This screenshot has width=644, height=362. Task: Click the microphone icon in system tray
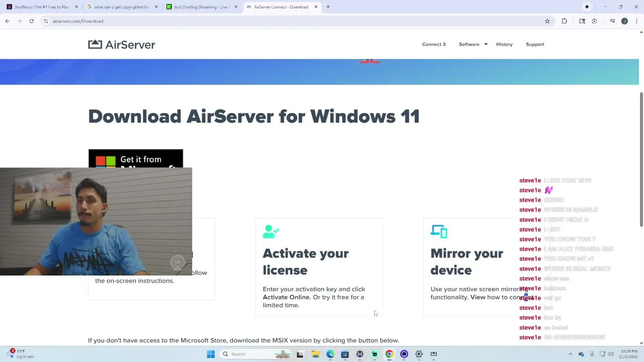point(592,354)
